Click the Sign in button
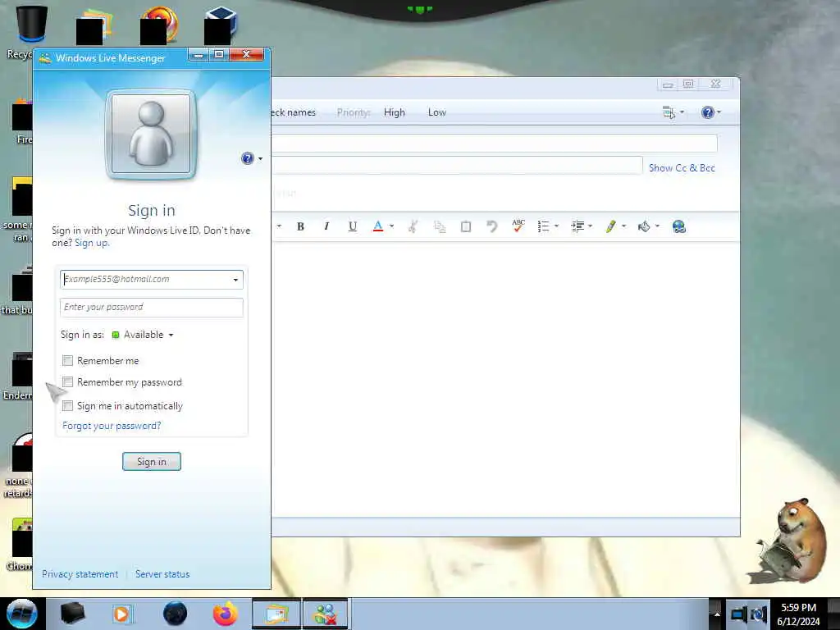This screenshot has height=630, width=840. [x=152, y=462]
